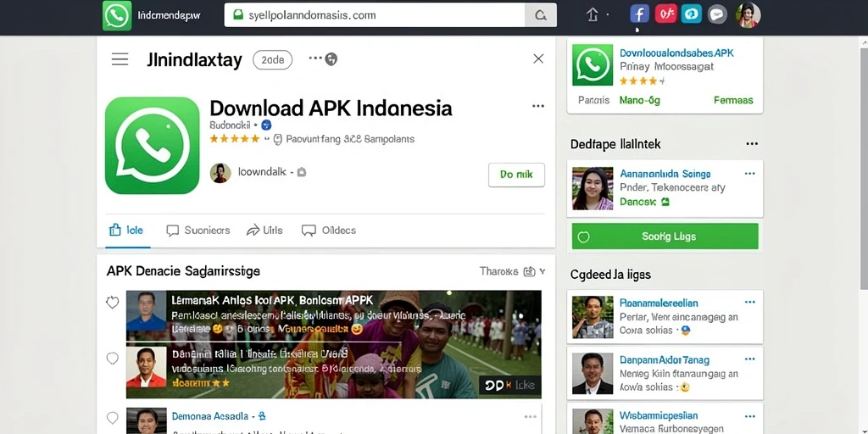Viewport: 868px width, 434px height.
Task: Toggle the heart on the first post
Action: click(x=113, y=303)
